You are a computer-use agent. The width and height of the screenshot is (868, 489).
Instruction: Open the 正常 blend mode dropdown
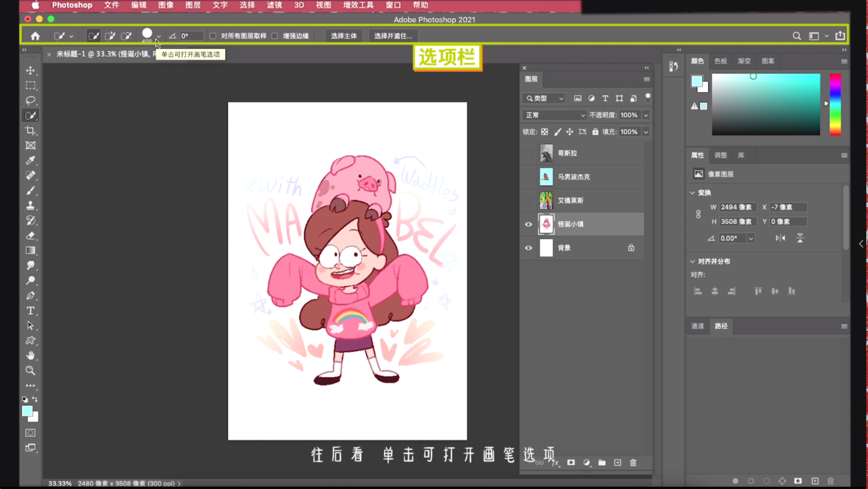coord(554,115)
